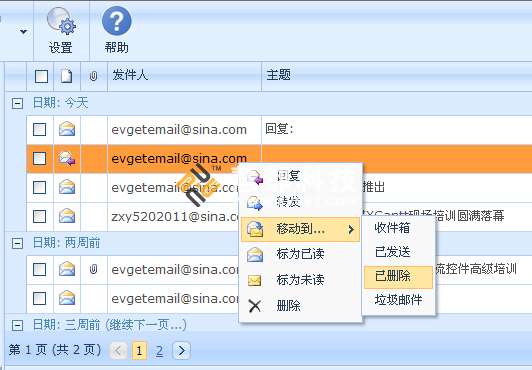532x370 pixels.
Task: Click the 转发 forward icon in context menu
Action: [x=255, y=202]
